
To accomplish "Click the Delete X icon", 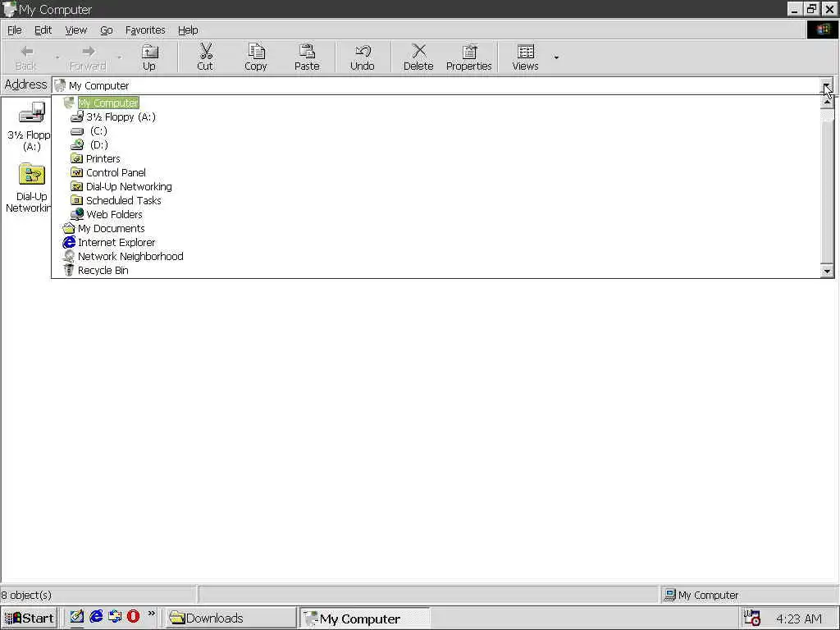I will [418, 52].
